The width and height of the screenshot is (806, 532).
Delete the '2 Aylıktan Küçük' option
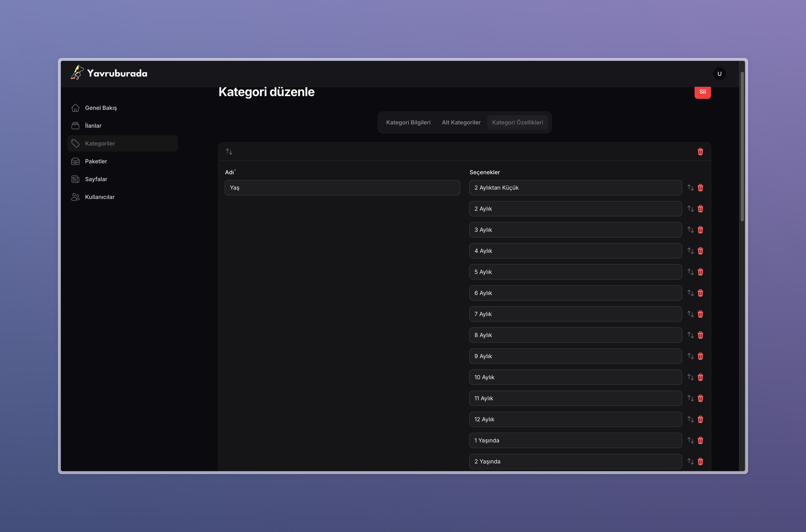click(x=700, y=188)
